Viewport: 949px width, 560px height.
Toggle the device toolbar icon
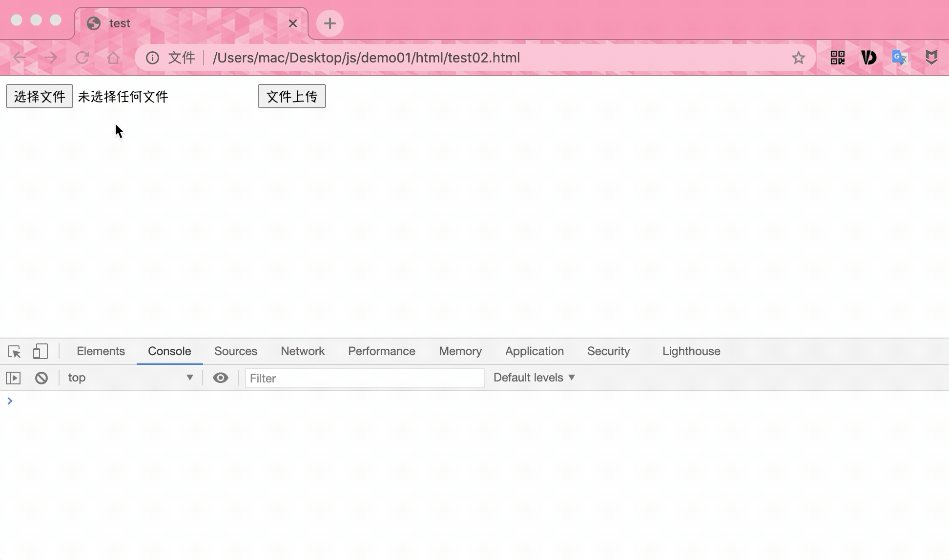pos(40,350)
